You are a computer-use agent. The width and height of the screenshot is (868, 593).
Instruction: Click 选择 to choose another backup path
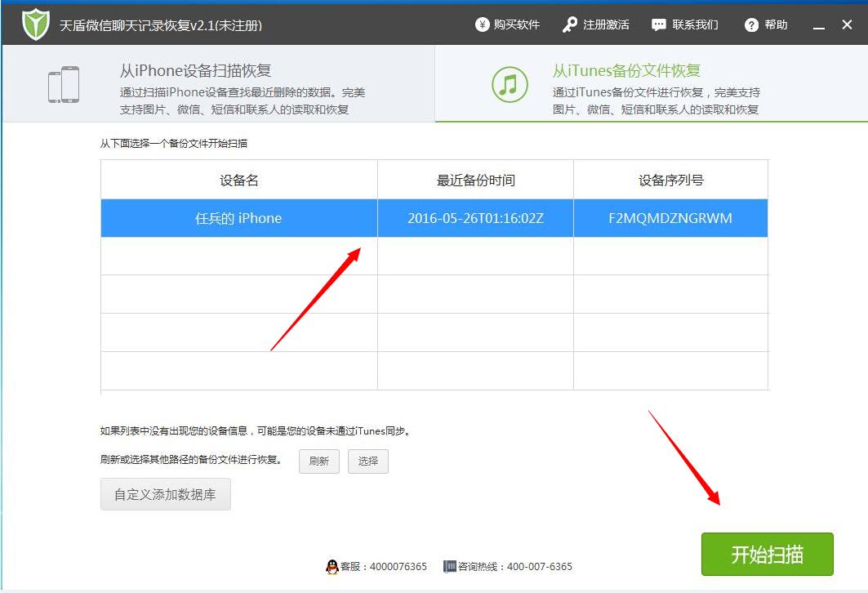click(x=367, y=461)
